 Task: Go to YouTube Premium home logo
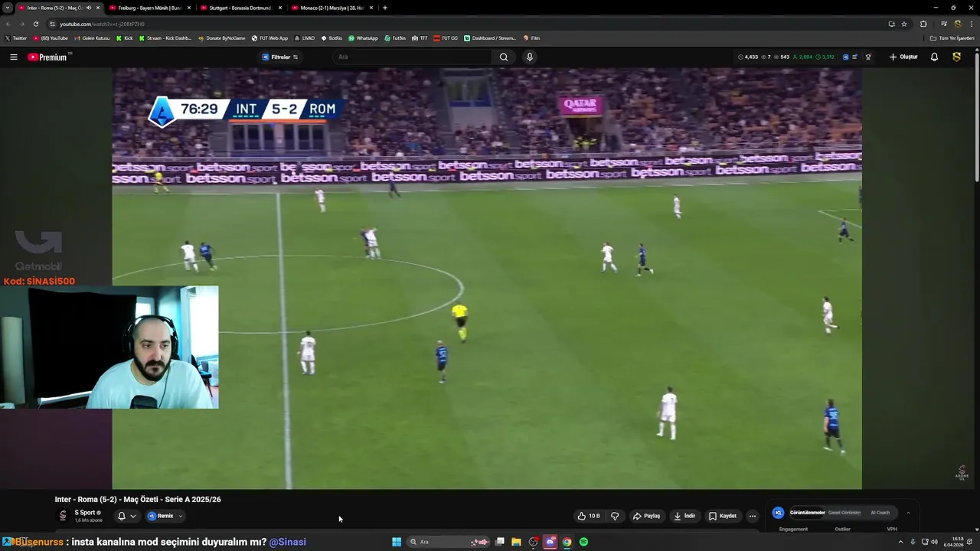(x=48, y=57)
